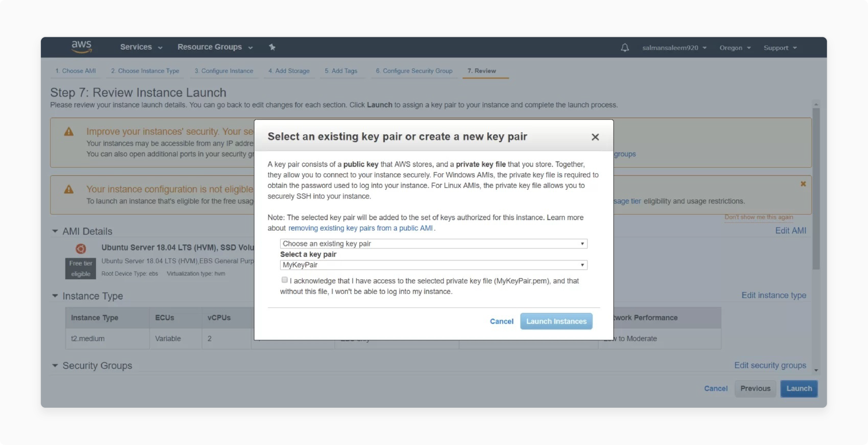Open the notifications bell
This screenshot has height=445, width=868.
pos(625,47)
